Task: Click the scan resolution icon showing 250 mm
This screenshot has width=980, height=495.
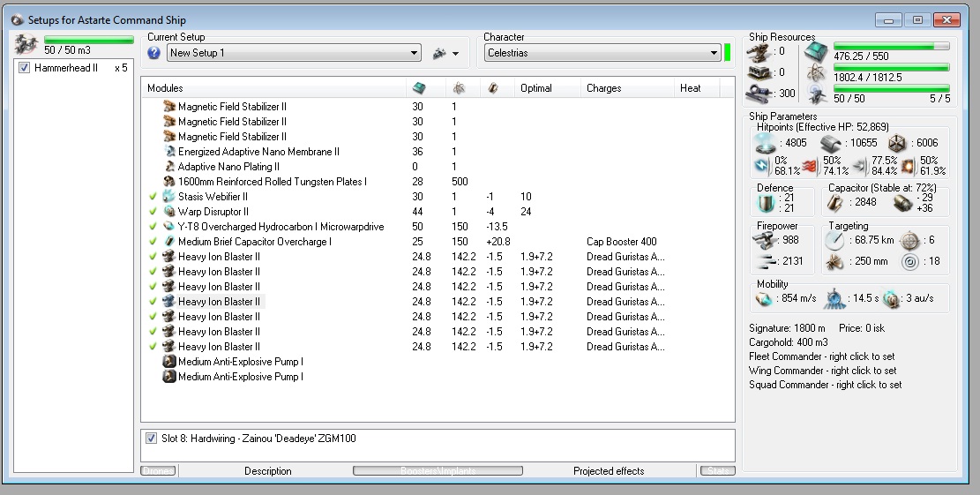Action: pyautogui.click(x=835, y=261)
